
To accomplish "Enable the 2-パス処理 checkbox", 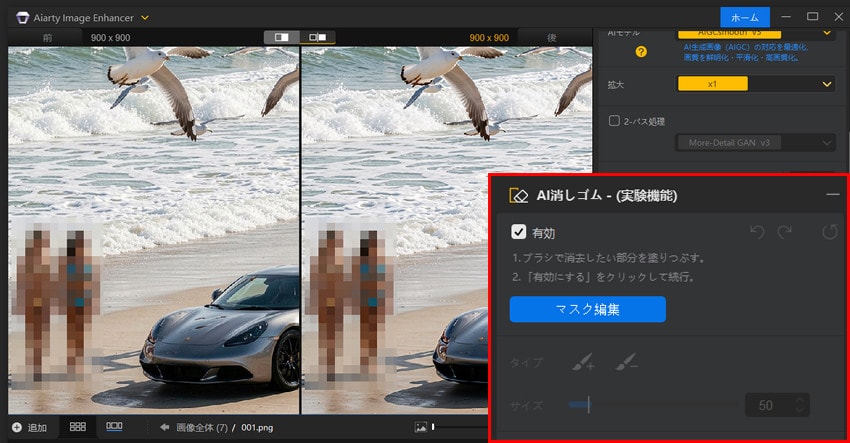I will coord(615,121).
